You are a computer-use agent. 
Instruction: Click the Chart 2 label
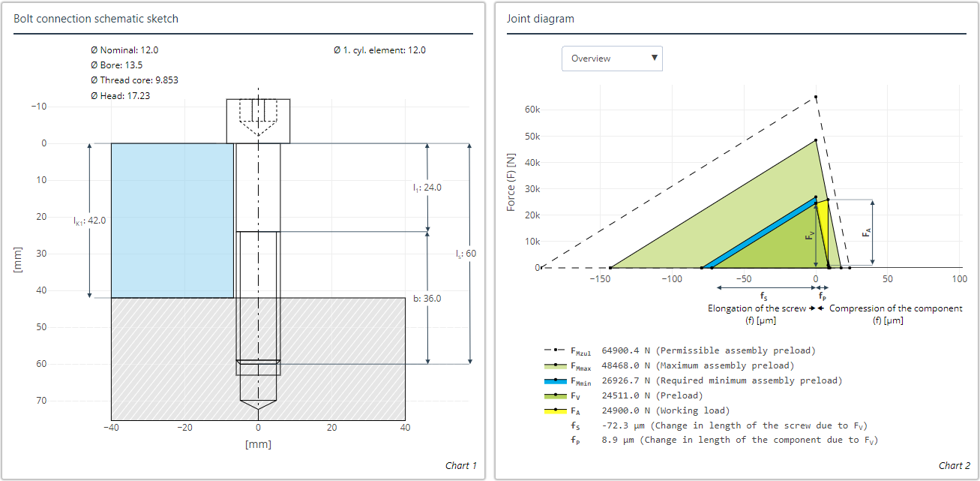tap(955, 465)
